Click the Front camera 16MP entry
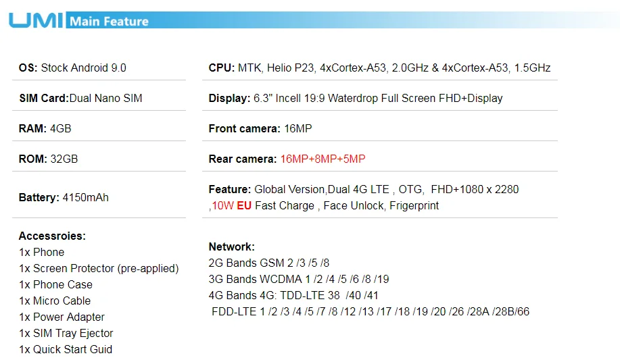Viewport: 620px width, 364px height. 260,129
